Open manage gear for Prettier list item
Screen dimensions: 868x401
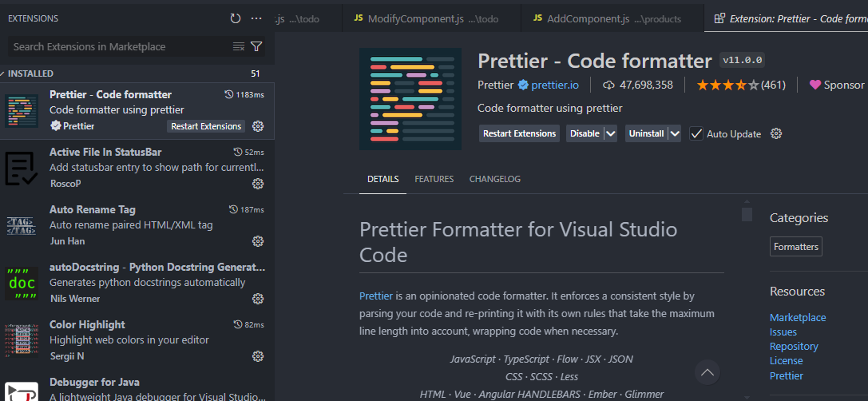click(x=257, y=126)
